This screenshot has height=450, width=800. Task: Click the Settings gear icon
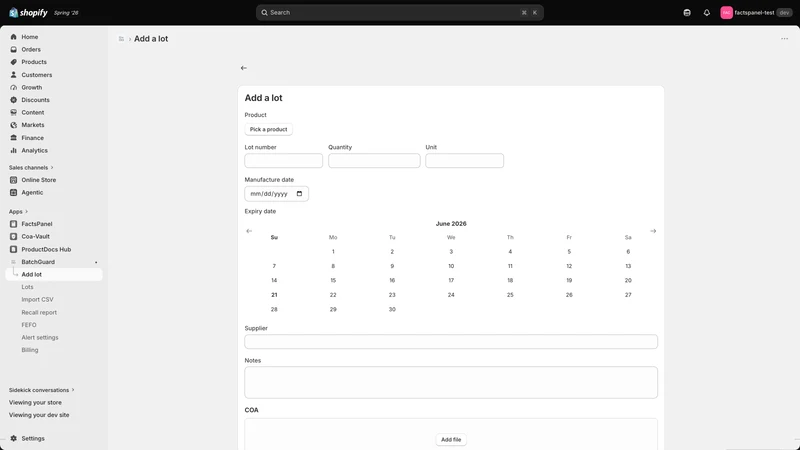pyautogui.click(x=14, y=438)
